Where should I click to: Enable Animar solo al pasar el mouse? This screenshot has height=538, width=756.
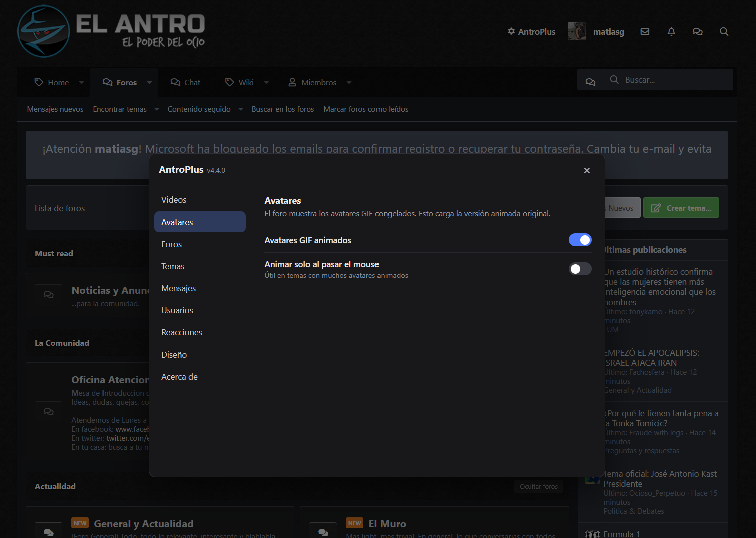click(x=580, y=269)
